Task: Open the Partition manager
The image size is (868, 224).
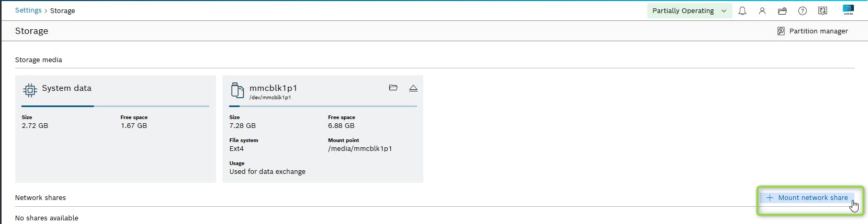Action: point(818,31)
